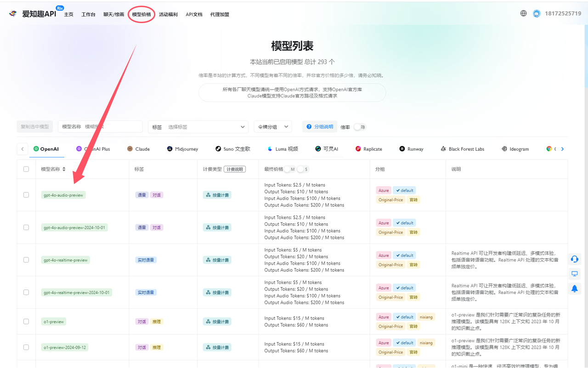Viewport: 588px width, 368px height.
Task: Click the monitor icon in side panel
Action: tap(574, 274)
